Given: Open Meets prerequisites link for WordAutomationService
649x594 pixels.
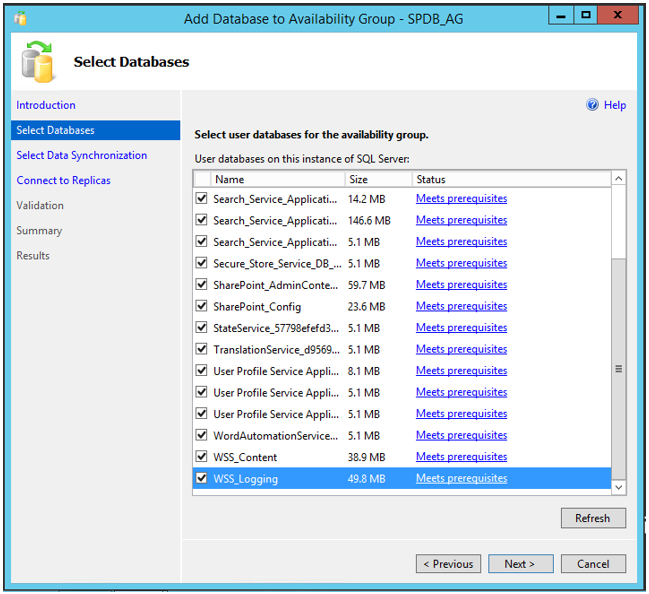Looking at the screenshot, I should [462, 435].
